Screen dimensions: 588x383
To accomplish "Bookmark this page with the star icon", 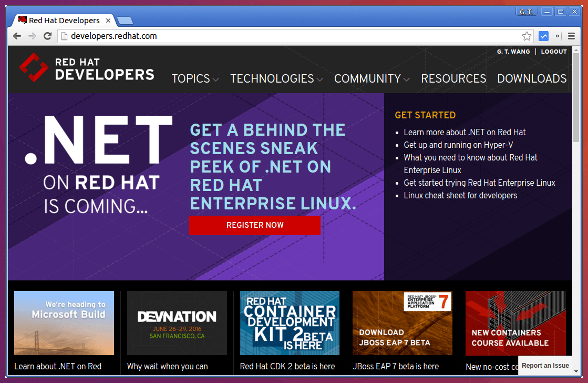I will tap(527, 36).
